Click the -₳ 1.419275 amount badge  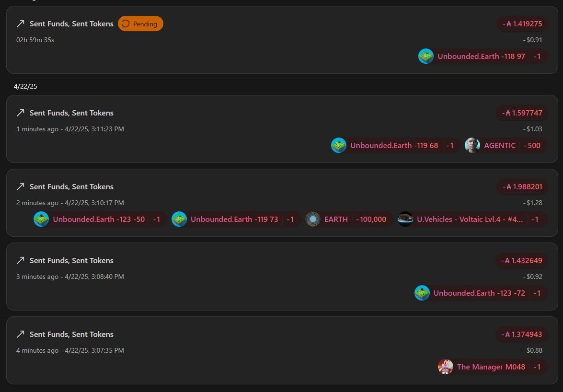tap(522, 23)
